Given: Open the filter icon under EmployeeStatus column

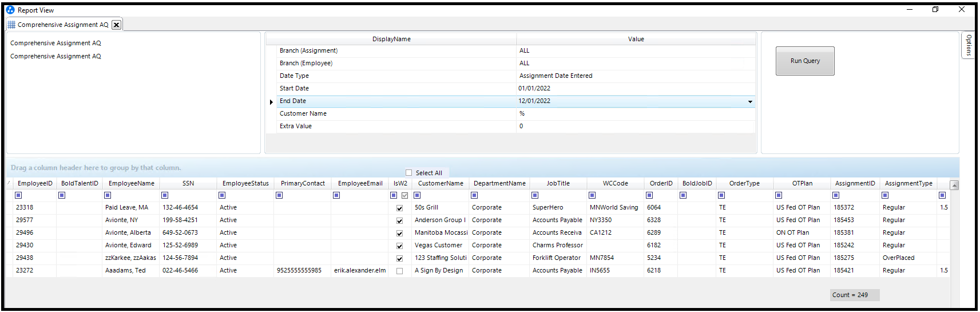Looking at the screenshot, I should pos(222,195).
